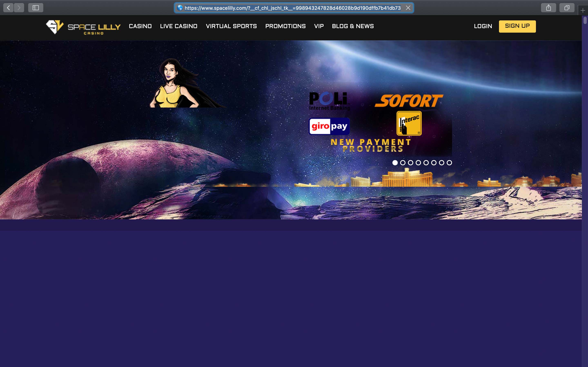
Task: Click the browser forward arrow button
Action: pyautogui.click(x=19, y=8)
